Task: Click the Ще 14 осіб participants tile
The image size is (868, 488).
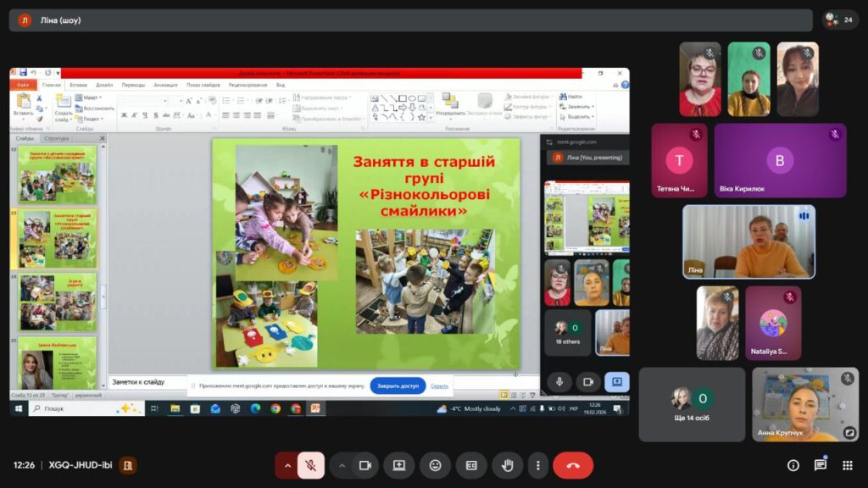Action: coord(692,404)
